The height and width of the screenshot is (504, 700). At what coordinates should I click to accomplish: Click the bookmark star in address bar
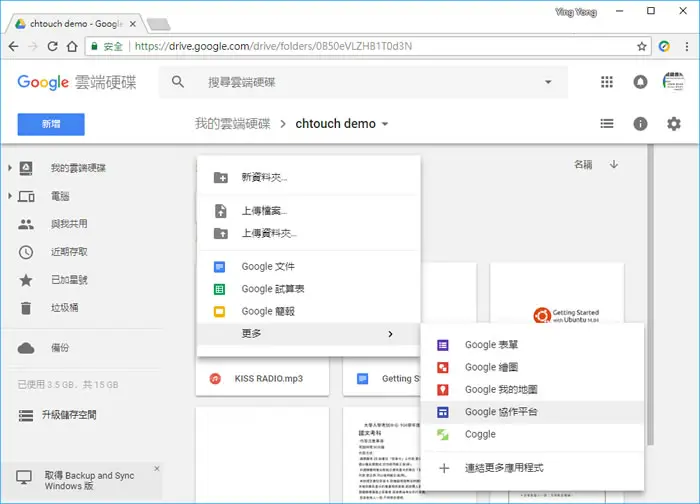[x=642, y=46]
